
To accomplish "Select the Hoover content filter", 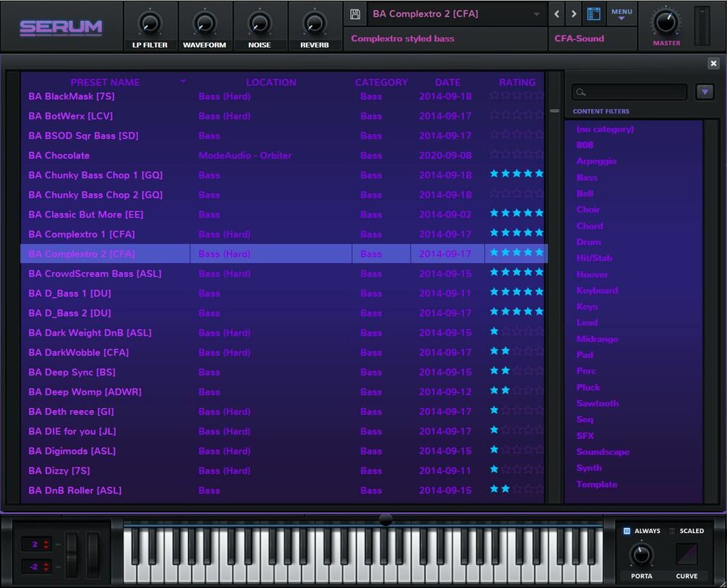I will 592,274.
